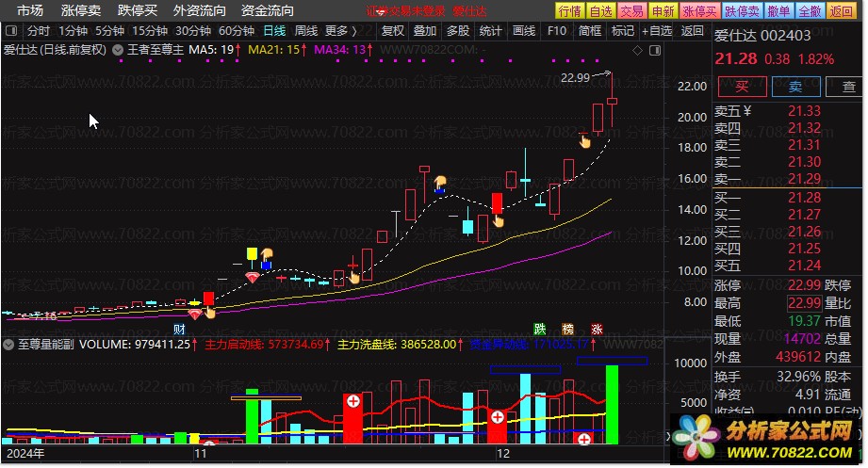Click the pink 交易 button
This screenshot has width=868, height=468.
tap(631, 11)
